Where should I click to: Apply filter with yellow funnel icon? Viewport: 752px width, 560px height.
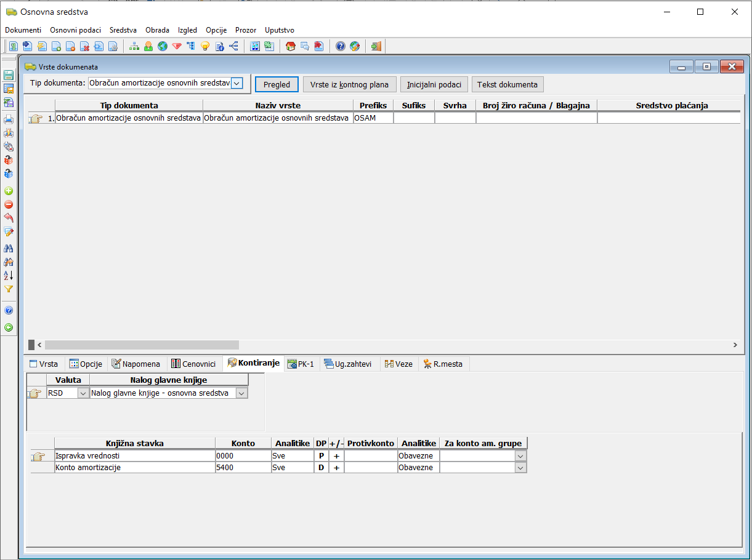coord(9,289)
